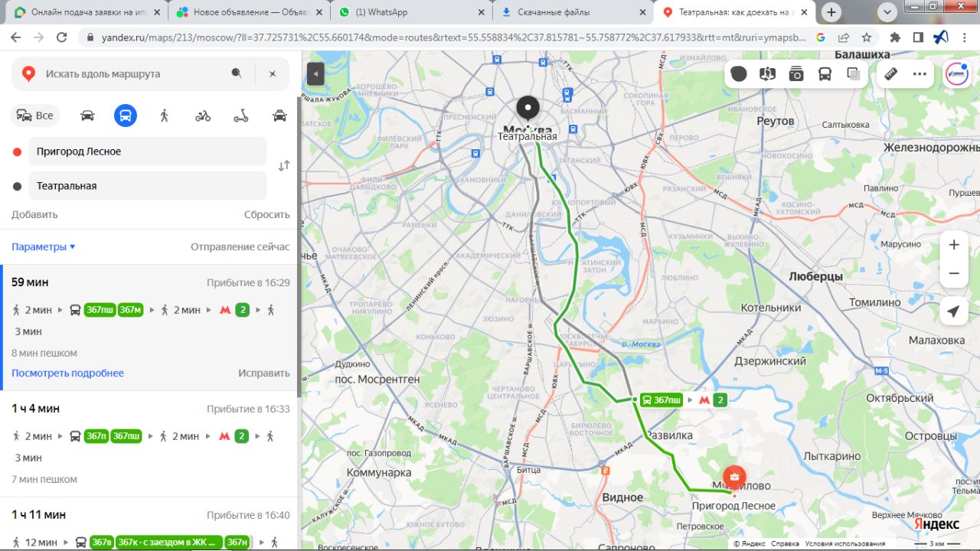Click the Пригород Лесное origin marker on map

click(734, 478)
